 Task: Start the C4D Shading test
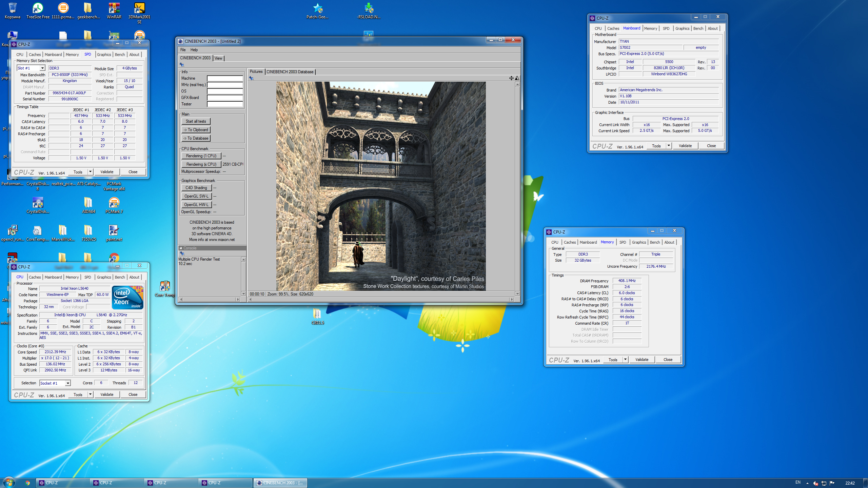(x=196, y=188)
